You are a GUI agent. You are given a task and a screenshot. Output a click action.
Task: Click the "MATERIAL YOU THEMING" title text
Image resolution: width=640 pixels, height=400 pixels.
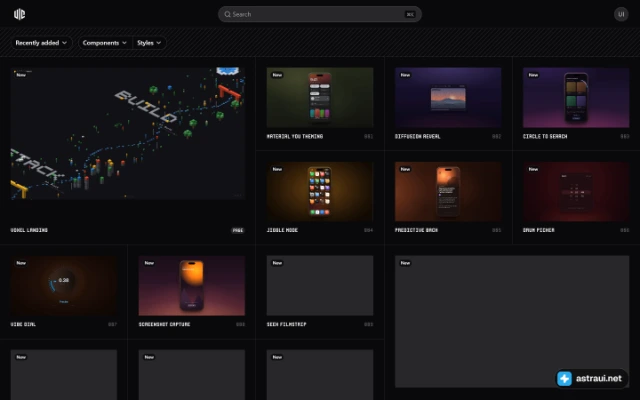295,136
